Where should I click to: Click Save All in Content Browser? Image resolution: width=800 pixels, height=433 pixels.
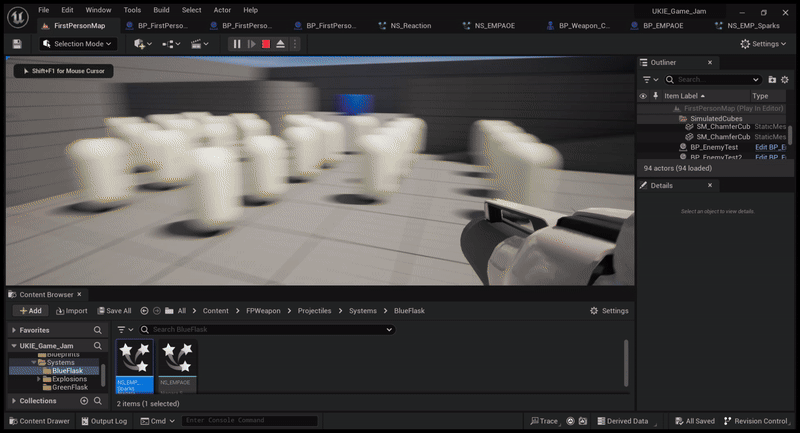tap(113, 311)
